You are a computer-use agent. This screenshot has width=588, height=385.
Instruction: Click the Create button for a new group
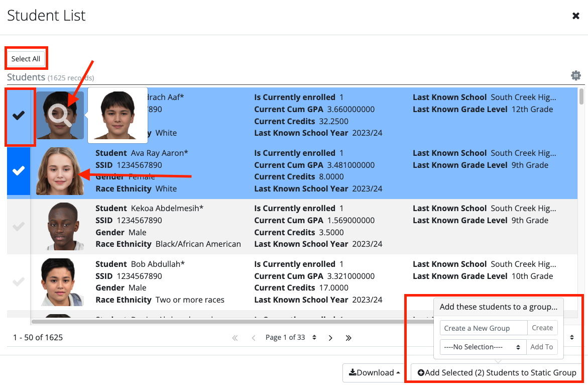click(542, 327)
